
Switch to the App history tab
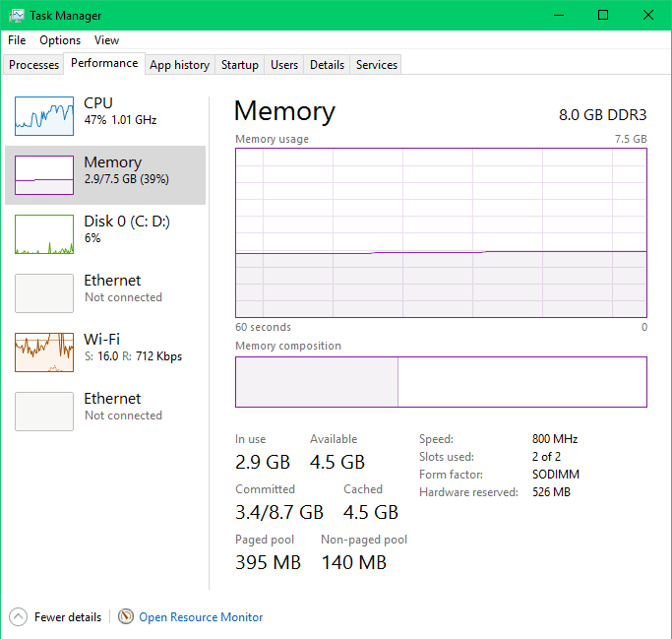180,65
